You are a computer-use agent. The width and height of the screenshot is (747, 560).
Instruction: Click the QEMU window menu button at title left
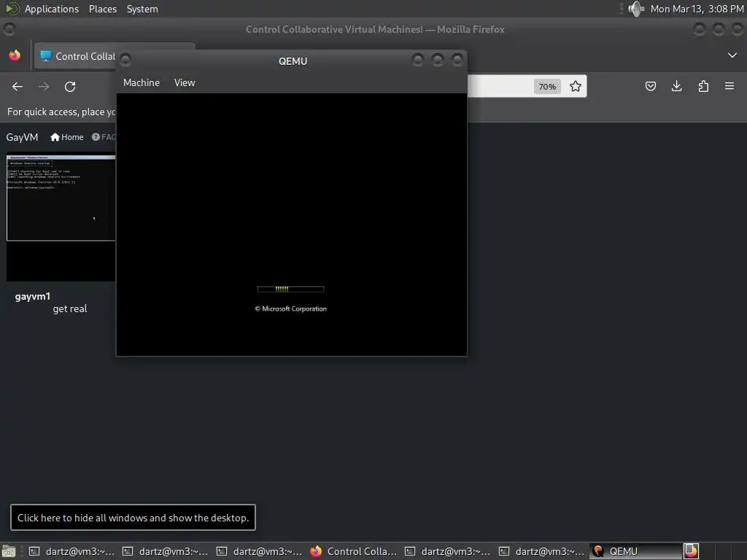tap(125, 60)
